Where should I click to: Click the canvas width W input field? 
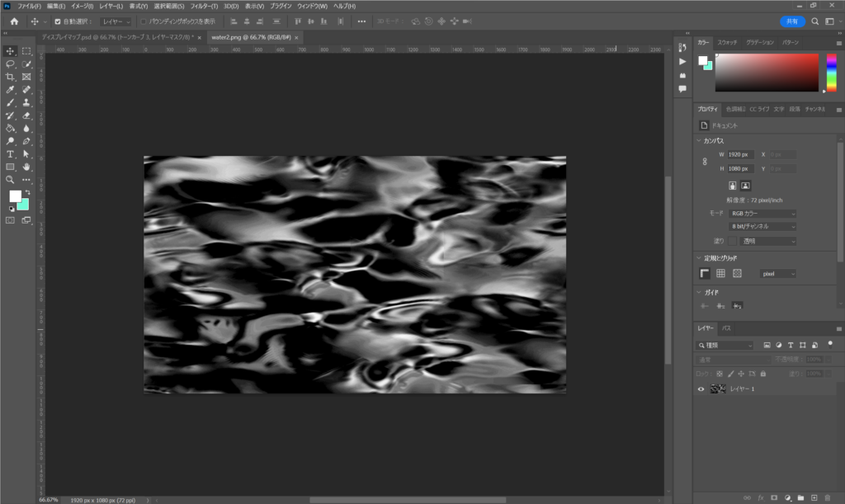[739, 154]
